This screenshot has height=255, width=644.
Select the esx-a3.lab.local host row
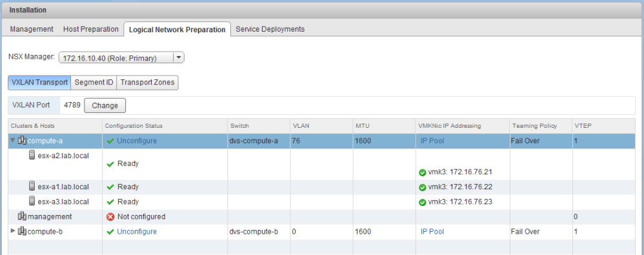(321, 201)
